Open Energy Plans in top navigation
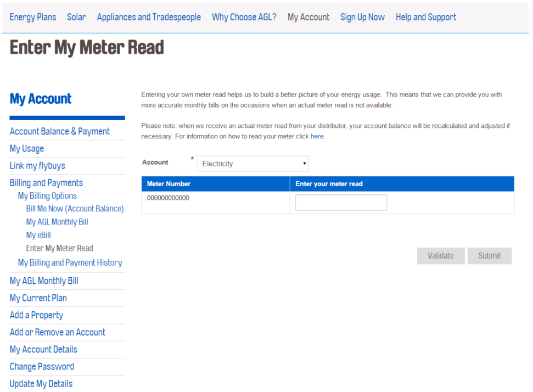 pyautogui.click(x=33, y=17)
